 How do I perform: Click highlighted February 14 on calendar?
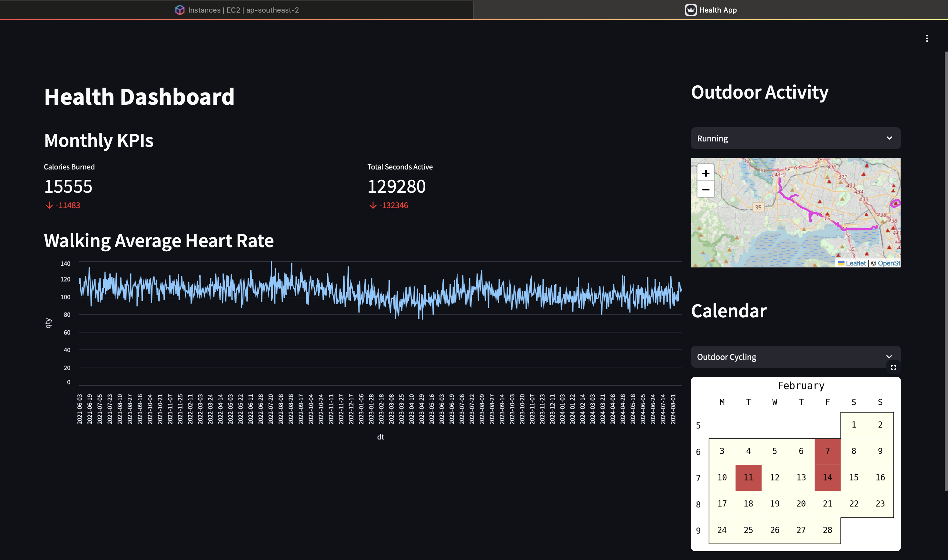coord(827,478)
